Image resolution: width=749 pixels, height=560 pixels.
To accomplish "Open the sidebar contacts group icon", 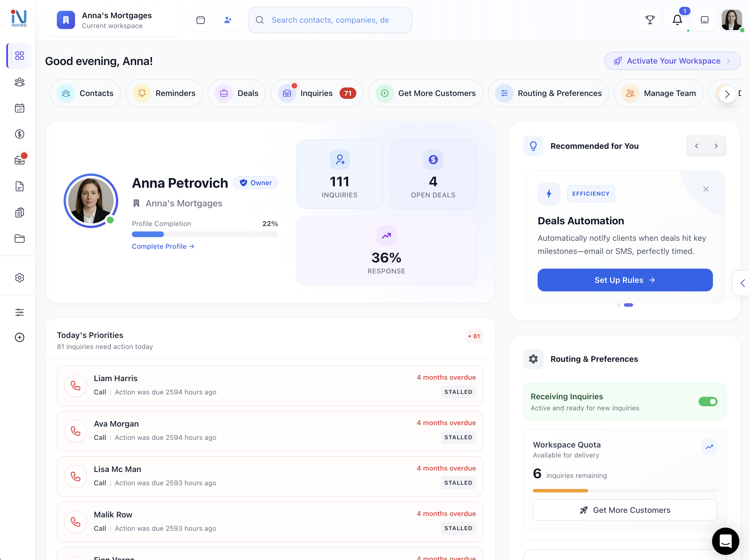I will (19, 82).
